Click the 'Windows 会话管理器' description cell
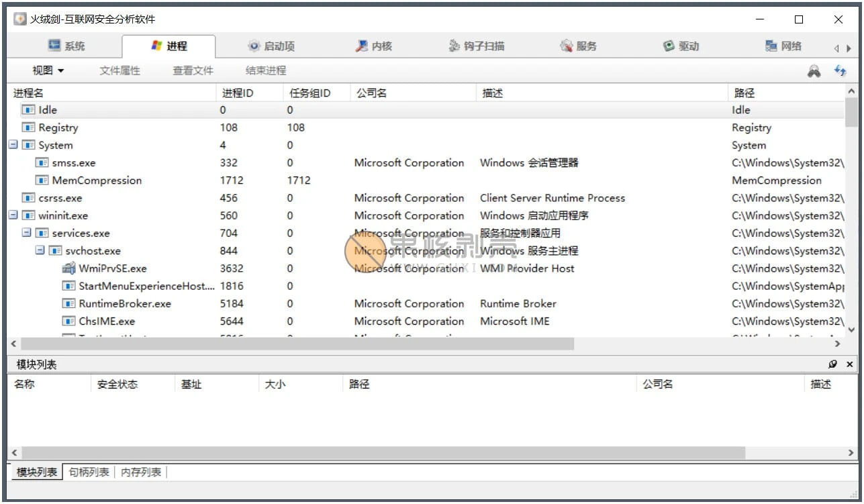Screen dimensions: 864x504 click(x=529, y=162)
